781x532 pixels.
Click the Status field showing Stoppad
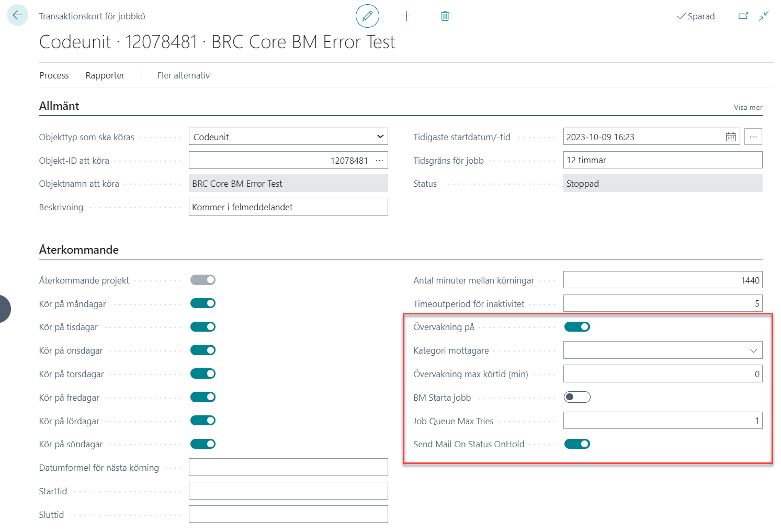coord(663,183)
